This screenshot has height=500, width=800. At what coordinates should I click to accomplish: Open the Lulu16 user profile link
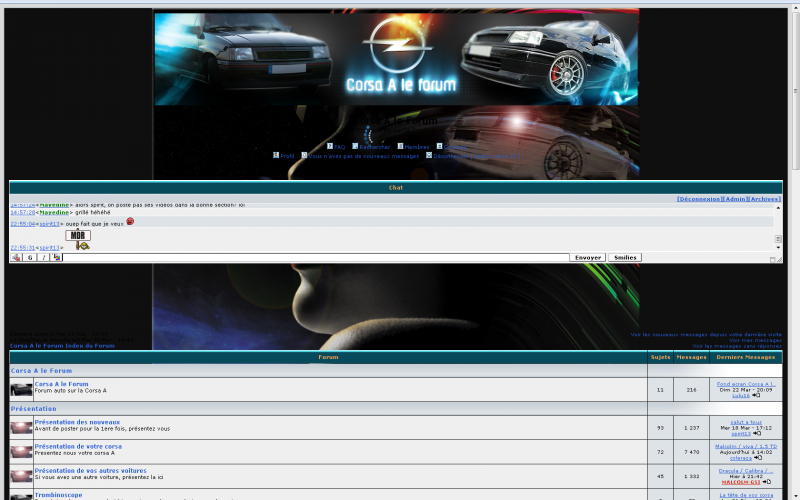coord(741,395)
